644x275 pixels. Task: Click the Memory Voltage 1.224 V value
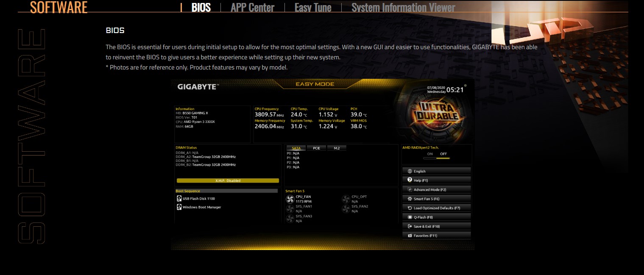point(328,126)
